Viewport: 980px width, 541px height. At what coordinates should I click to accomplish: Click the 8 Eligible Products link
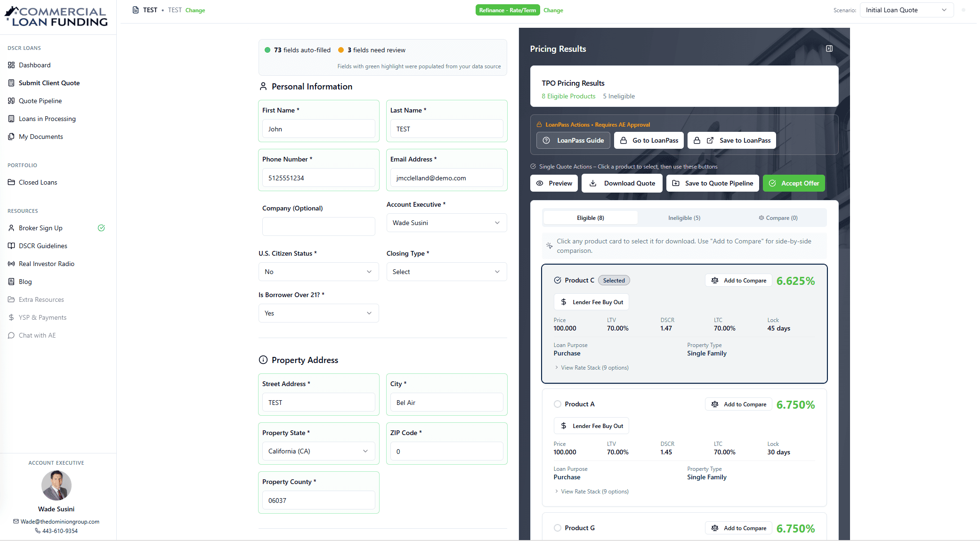pyautogui.click(x=568, y=96)
